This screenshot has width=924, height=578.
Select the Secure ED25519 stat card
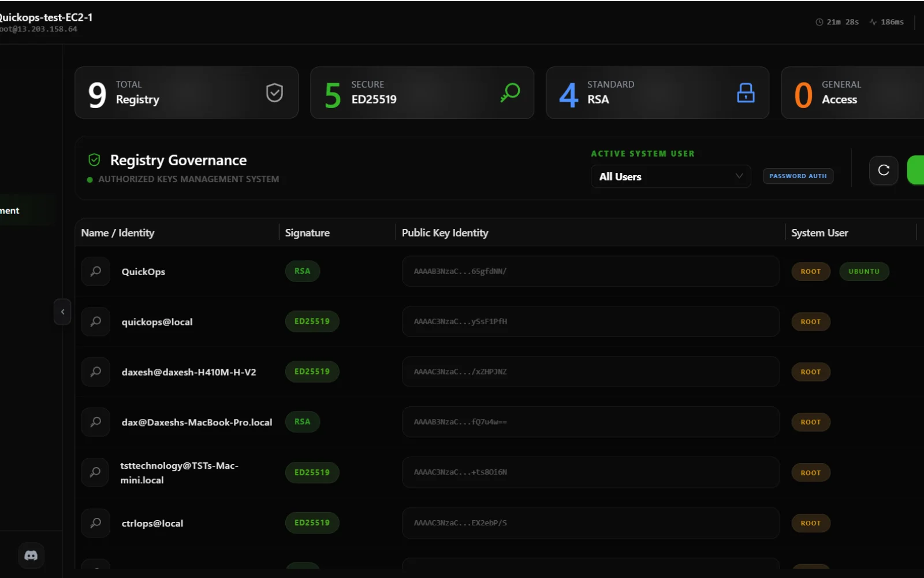422,92
